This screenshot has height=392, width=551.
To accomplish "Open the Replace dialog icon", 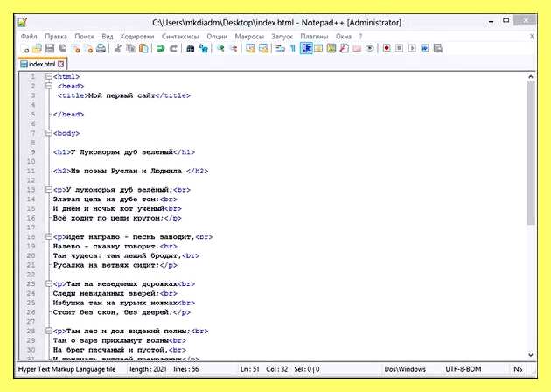I will pos(204,48).
